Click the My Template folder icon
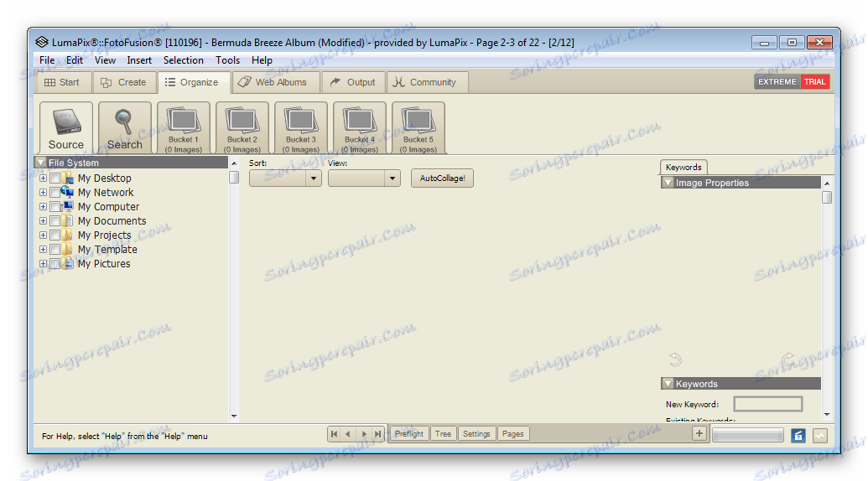The width and height of the screenshot is (868, 481). 68,250
